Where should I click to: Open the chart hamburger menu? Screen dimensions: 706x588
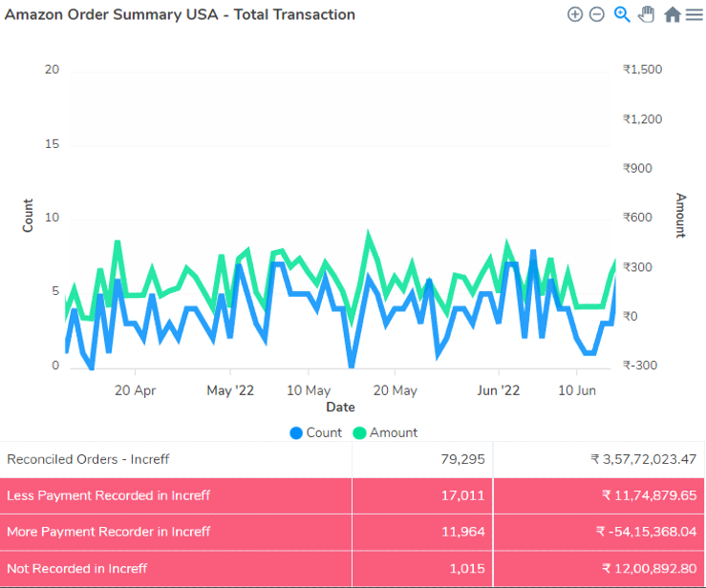coord(695,15)
